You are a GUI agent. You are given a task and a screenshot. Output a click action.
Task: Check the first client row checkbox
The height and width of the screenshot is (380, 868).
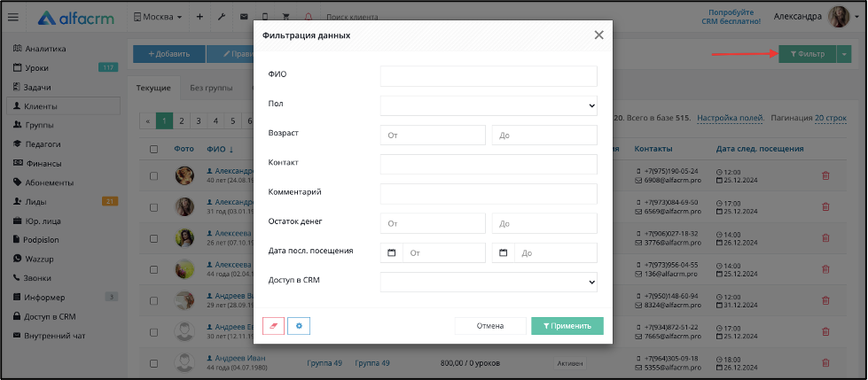pyautogui.click(x=154, y=176)
